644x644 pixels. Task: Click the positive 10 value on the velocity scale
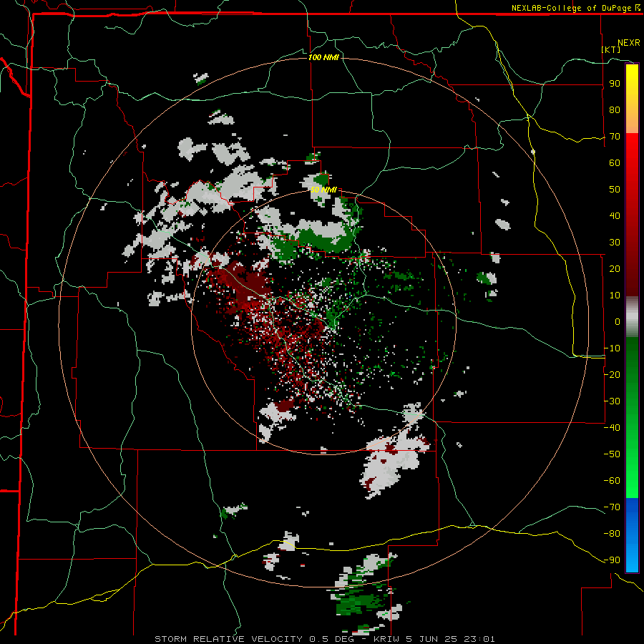615,296
